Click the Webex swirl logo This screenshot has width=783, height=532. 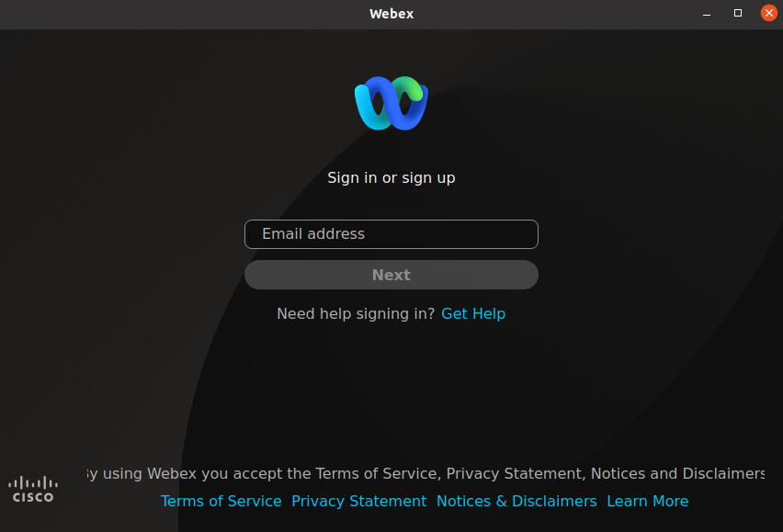[391, 103]
